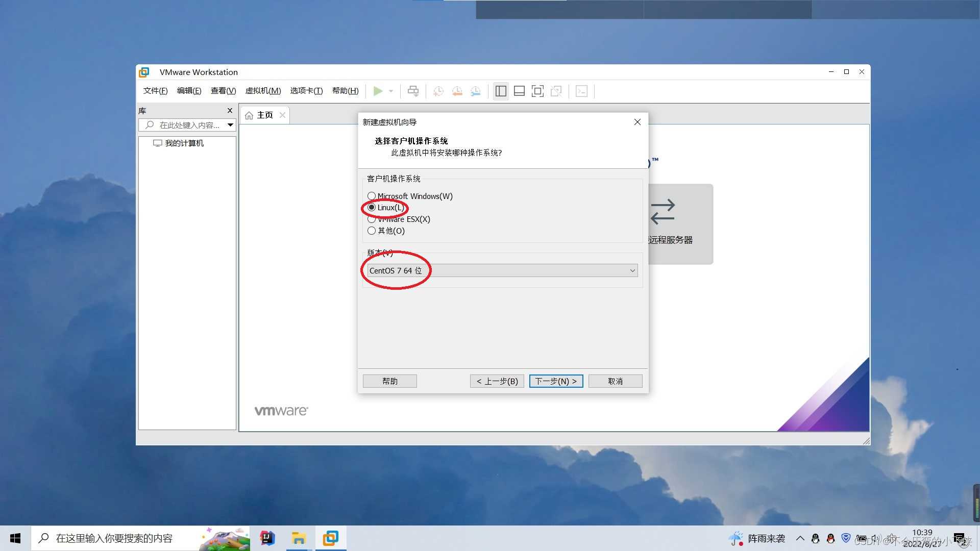The width and height of the screenshot is (980, 551).
Task: Click the red-scarf QQ tray icon
Action: tap(830, 538)
